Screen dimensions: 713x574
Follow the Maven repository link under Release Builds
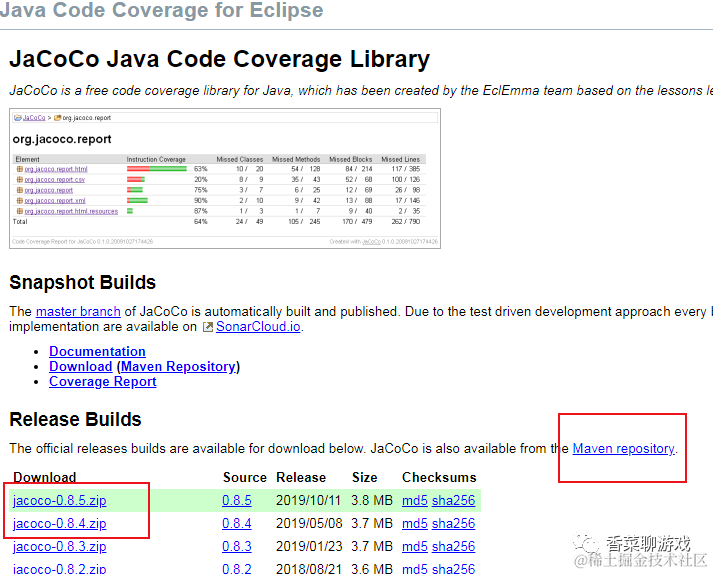(623, 448)
